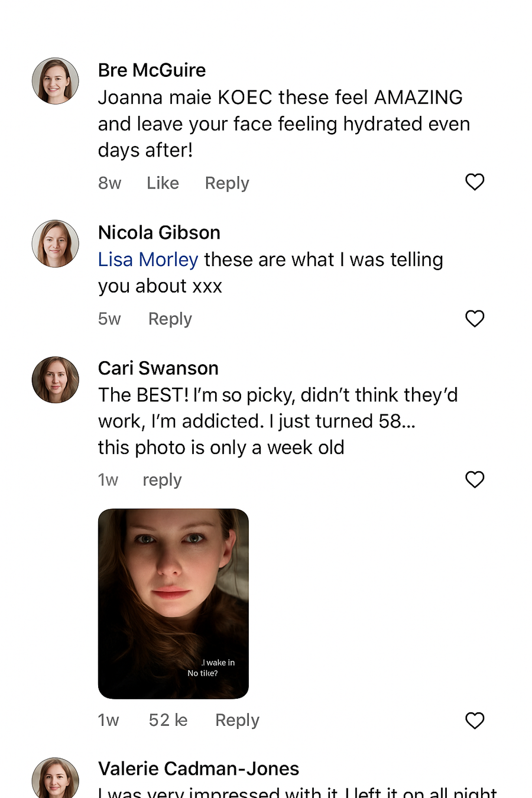Open Bre McGuire's profile picture

point(55,81)
